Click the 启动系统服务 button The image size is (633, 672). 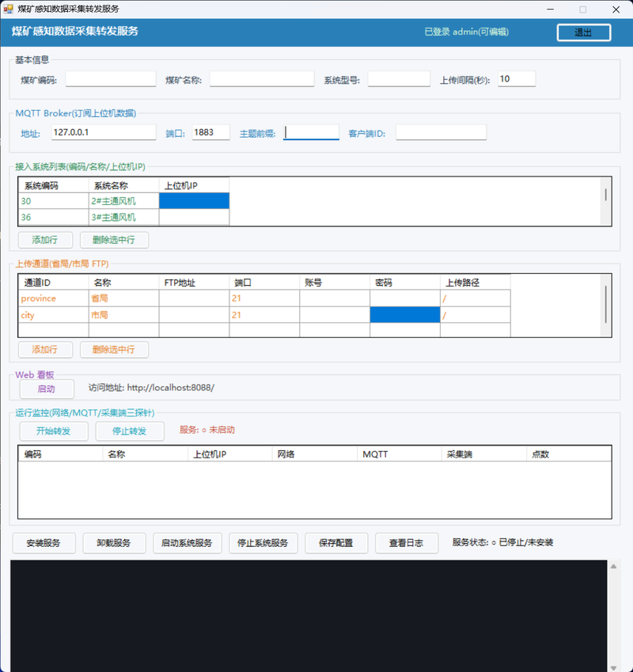click(188, 543)
